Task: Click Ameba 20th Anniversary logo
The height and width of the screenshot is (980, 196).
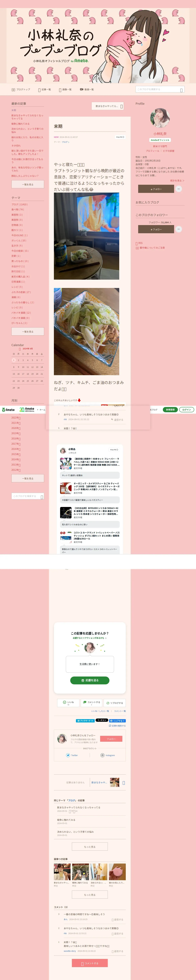Action: pos(27,410)
